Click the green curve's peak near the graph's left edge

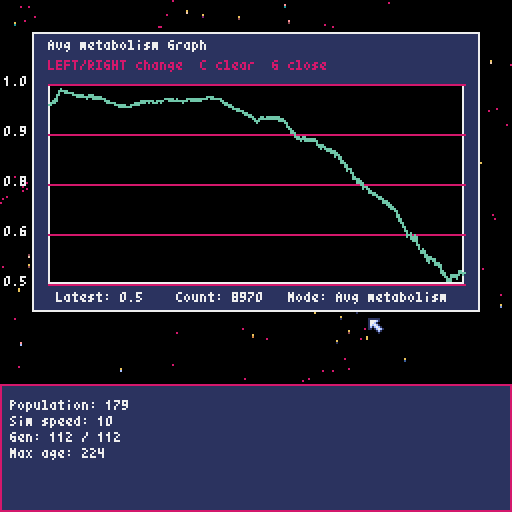tap(61, 90)
